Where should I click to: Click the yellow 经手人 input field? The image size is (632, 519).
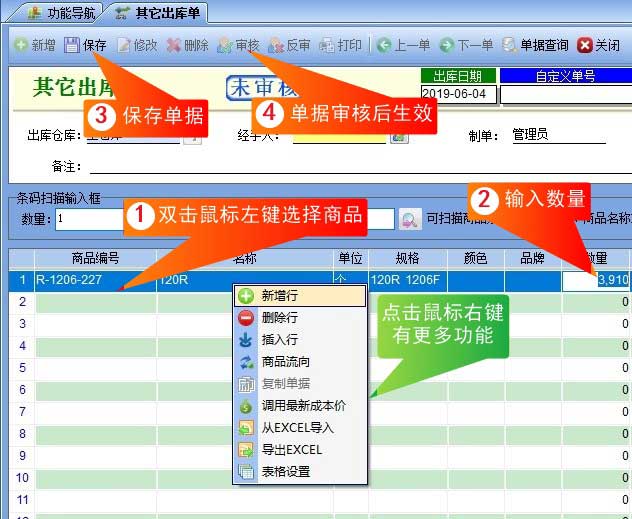point(339,138)
